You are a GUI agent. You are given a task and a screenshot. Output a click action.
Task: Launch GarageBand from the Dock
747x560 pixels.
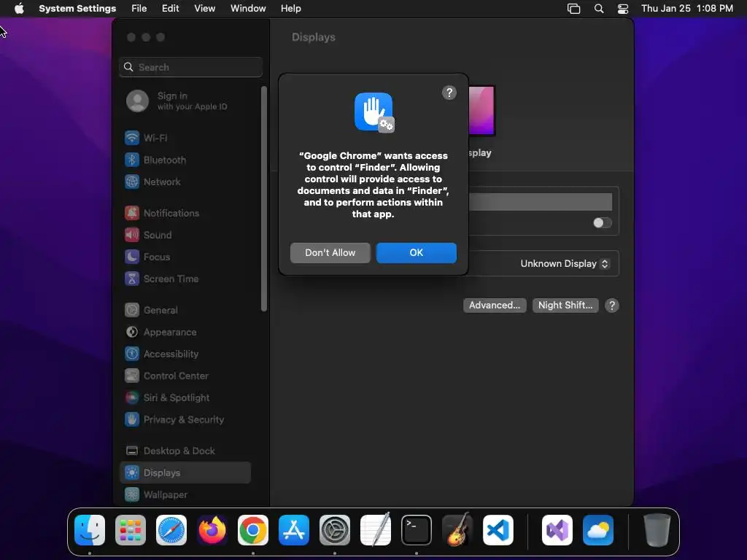pyautogui.click(x=457, y=530)
